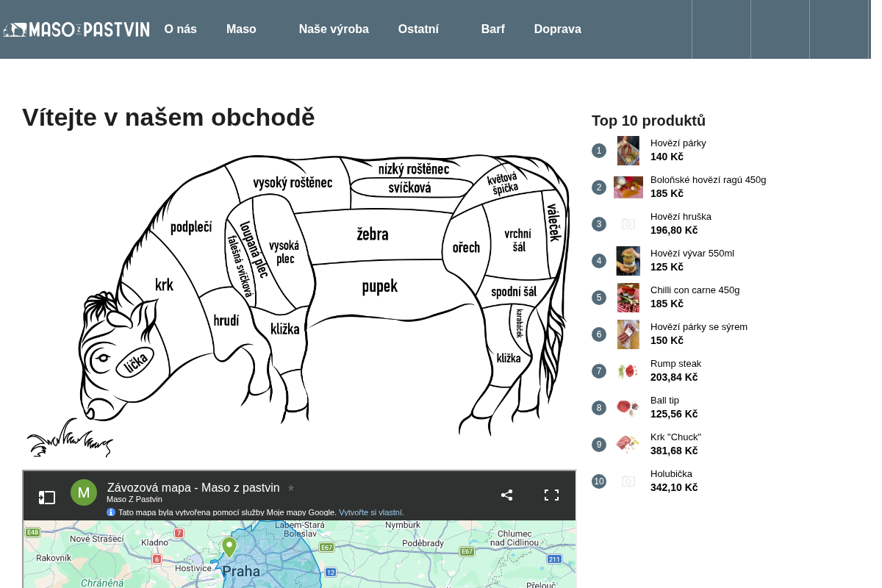Viewport: 882px width, 588px height.
Task: Click Závozová mapa - Maso z pastvin title
Action: click(x=193, y=487)
